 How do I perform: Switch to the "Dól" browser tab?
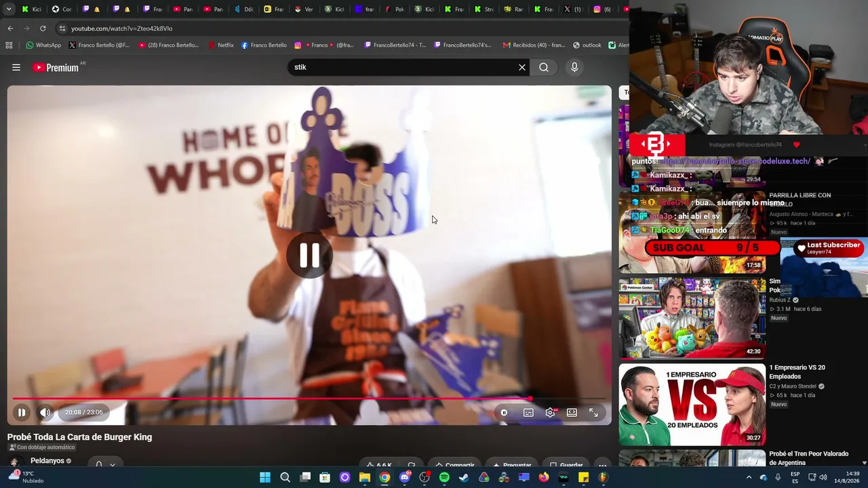click(x=244, y=9)
